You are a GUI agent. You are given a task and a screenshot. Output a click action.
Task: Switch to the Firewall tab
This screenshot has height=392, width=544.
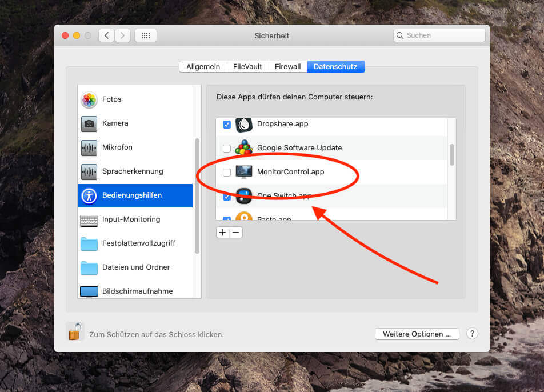tap(287, 67)
